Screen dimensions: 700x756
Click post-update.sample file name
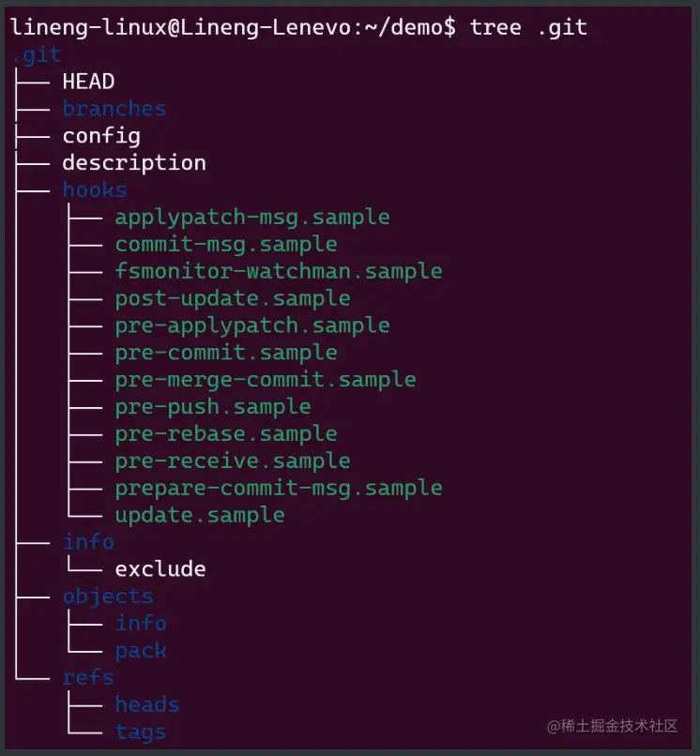[232, 299]
